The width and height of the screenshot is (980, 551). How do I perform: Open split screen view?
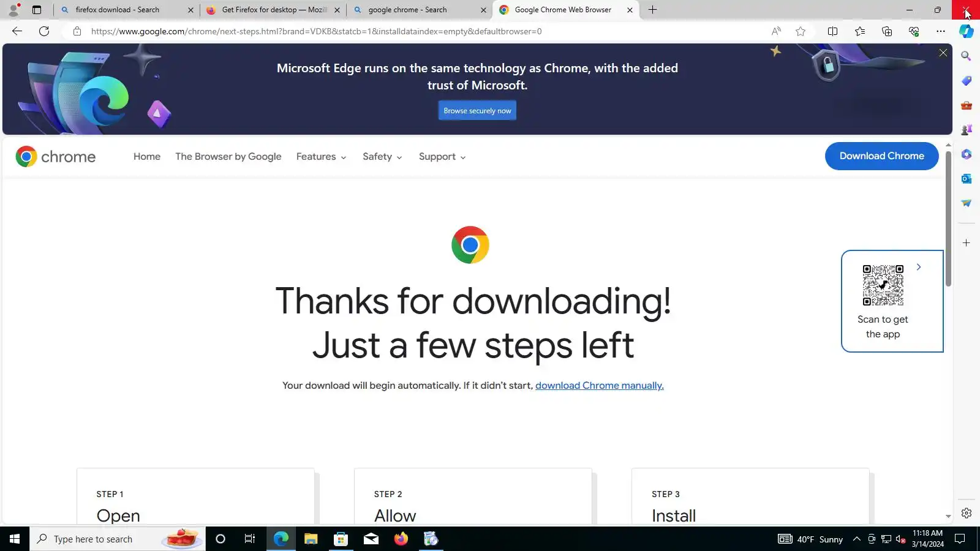832,31
